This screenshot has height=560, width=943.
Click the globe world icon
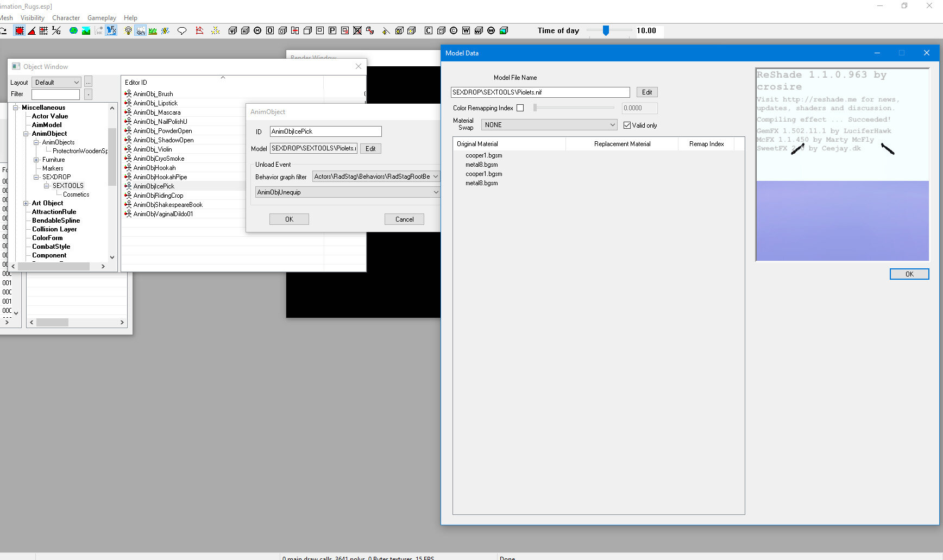click(x=73, y=31)
